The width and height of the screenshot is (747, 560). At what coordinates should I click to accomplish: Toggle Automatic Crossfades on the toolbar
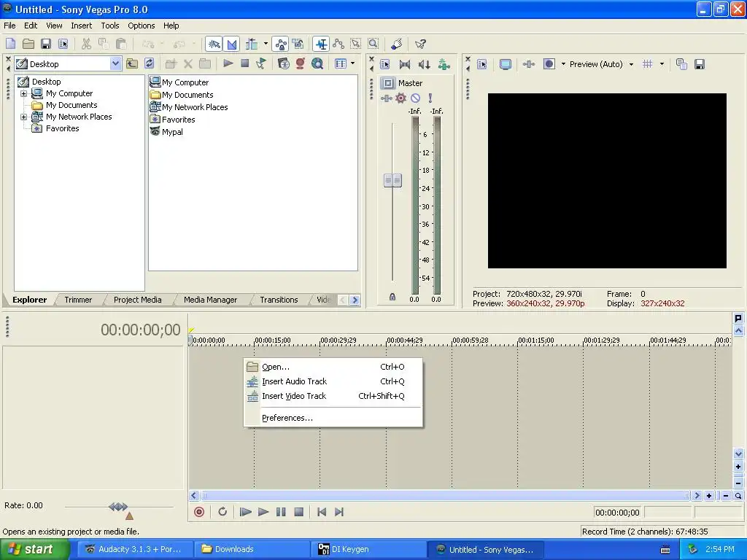232,44
